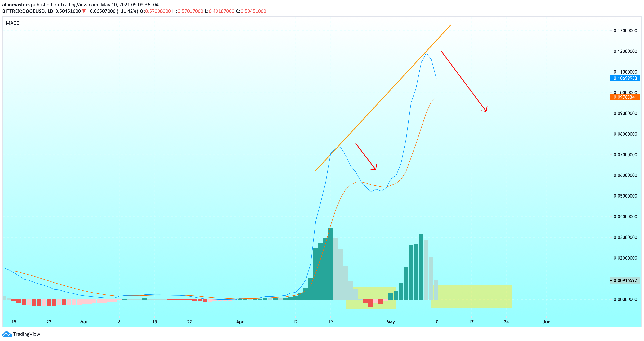Viewport: 644px width, 341px height.
Task: Click the −0.06507000 (−11.42%) change value
Action: 113,11
